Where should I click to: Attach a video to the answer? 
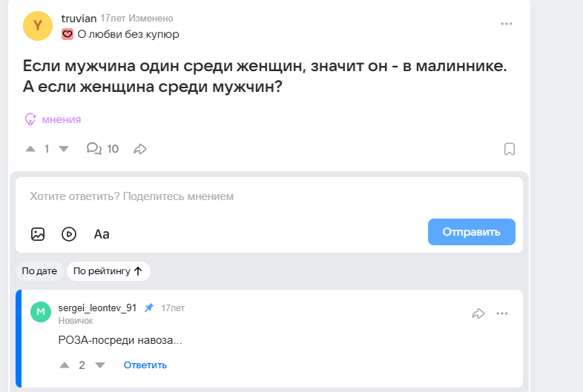69,234
